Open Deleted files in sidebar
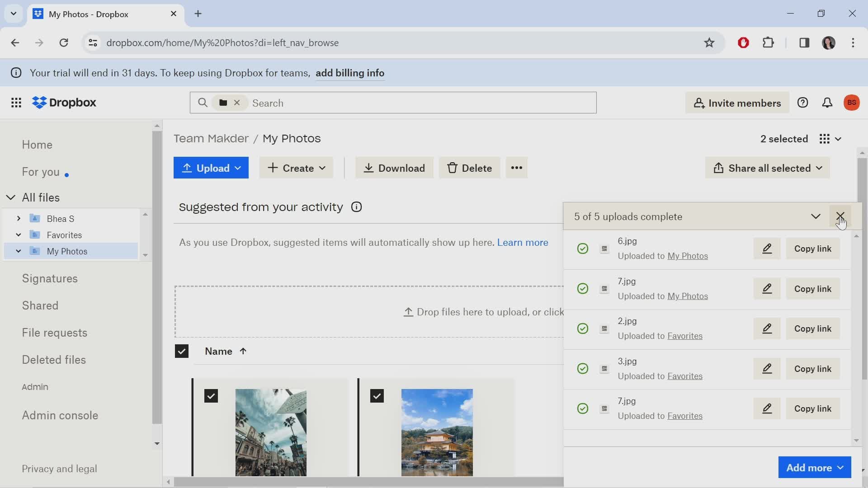 click(54, 360)
